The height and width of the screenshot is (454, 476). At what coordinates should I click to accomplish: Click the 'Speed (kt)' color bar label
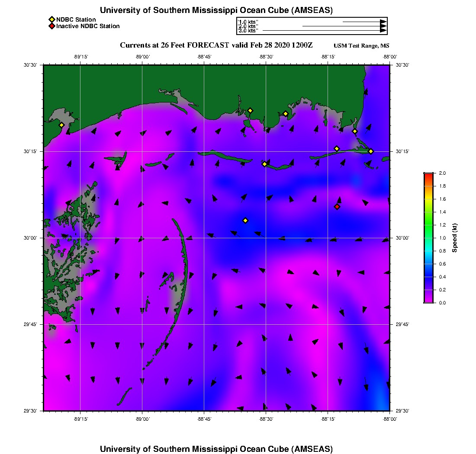455,238
